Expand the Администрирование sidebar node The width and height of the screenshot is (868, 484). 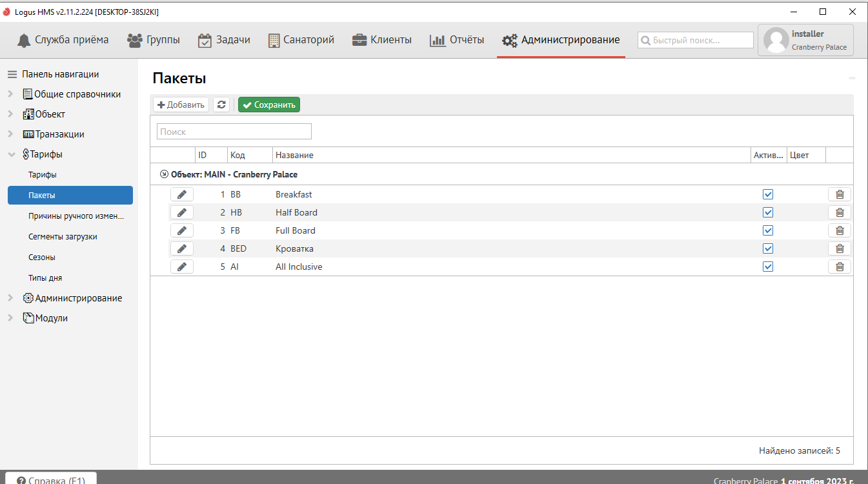(x=10, y=298)
